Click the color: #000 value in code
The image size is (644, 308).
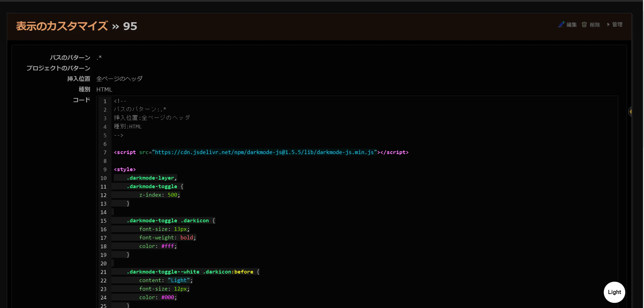tap(167, 297)
